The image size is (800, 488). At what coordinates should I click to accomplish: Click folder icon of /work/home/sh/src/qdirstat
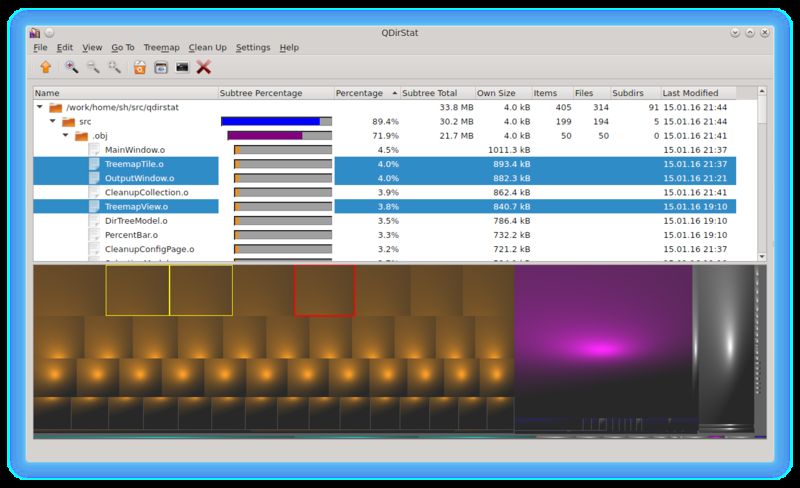click(56, 107)
